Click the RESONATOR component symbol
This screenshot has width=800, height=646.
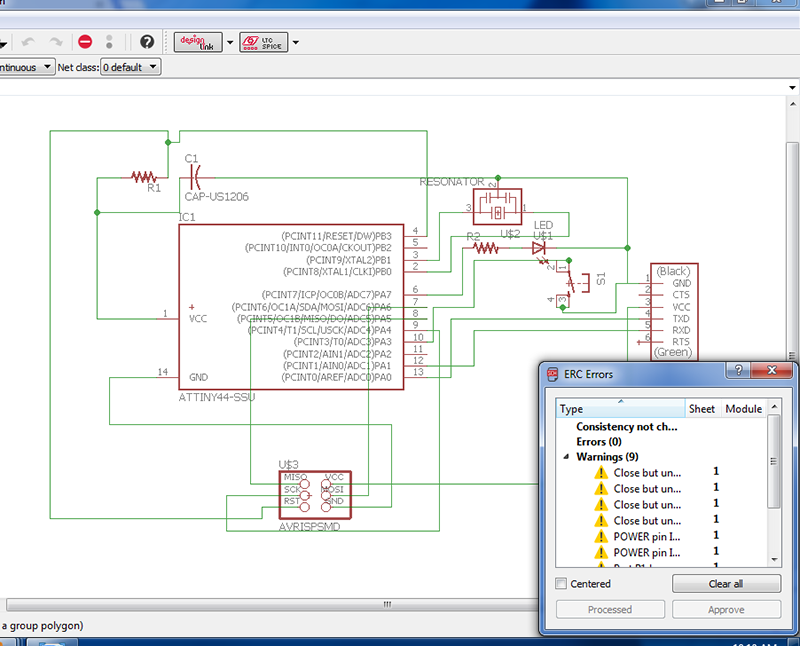pyautogui.click(x=497, y=207)
